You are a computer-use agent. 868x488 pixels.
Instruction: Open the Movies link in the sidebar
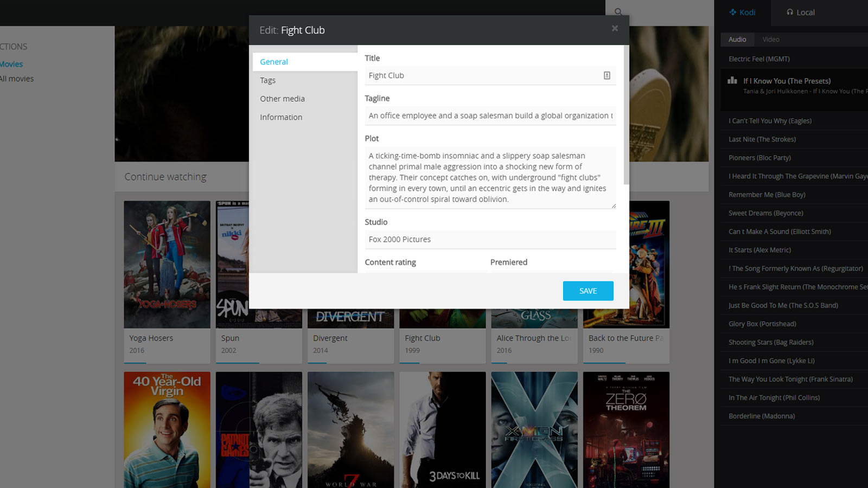[x=11, y=64]
